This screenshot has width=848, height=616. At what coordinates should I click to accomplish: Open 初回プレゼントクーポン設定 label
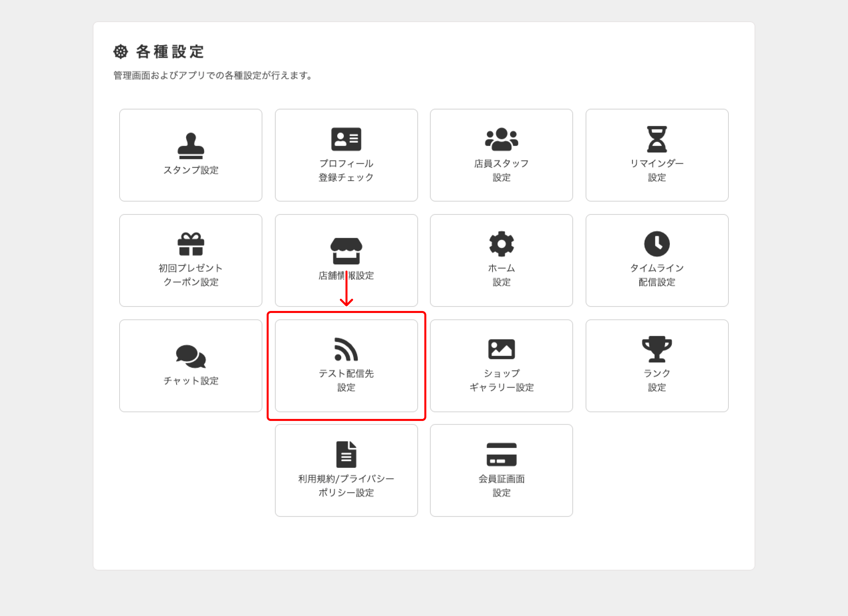pyautogui.click(x=191, y=275)
